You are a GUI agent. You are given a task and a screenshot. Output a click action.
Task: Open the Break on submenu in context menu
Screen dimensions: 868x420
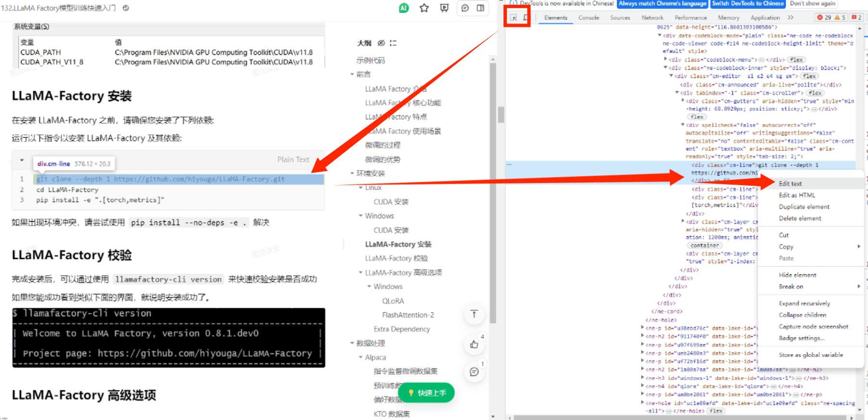click(811, 287)
